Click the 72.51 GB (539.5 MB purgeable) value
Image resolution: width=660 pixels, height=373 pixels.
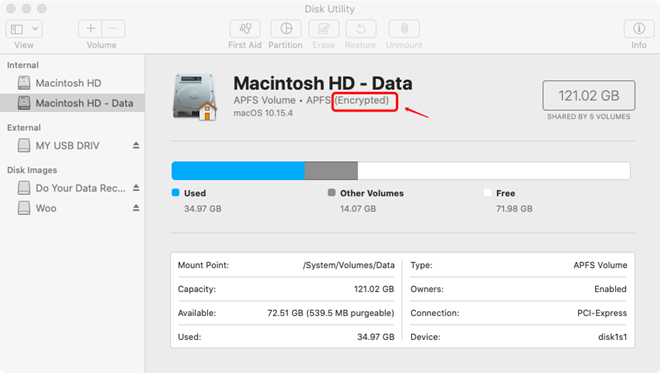point(331,313)
